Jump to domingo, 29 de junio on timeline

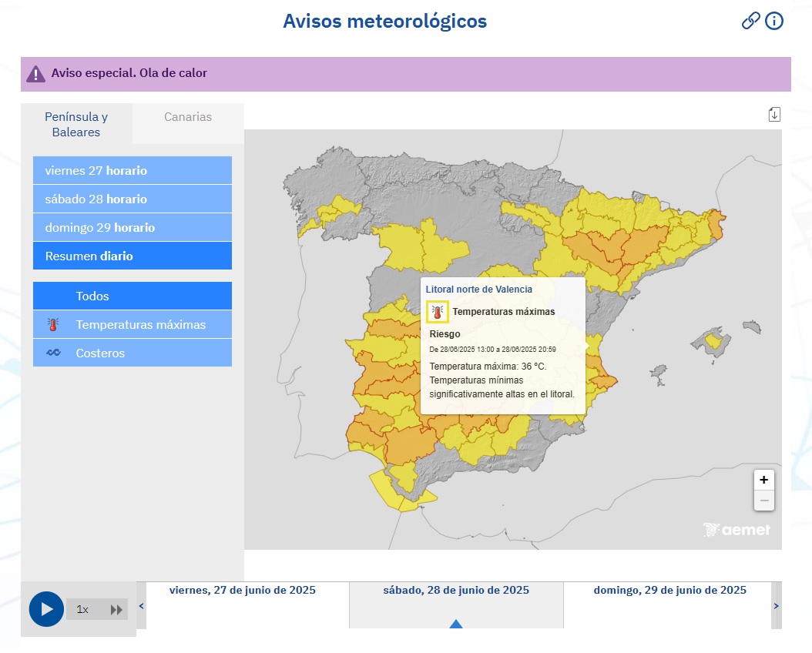(669, 591)
